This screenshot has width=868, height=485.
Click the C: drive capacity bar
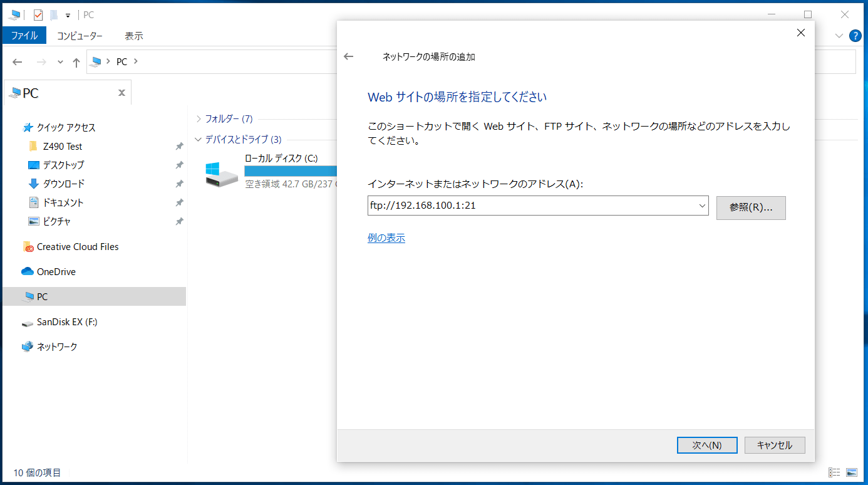(291, 171)
